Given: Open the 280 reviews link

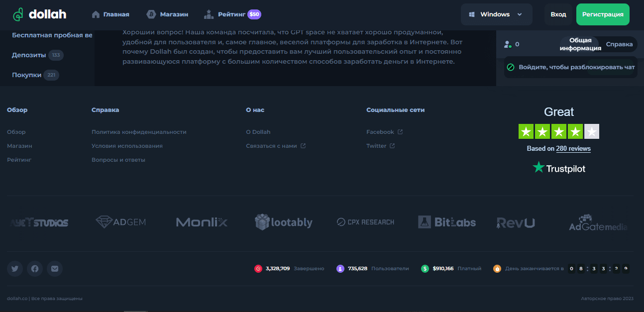Looking at the screenshot, I should (572, 148).
